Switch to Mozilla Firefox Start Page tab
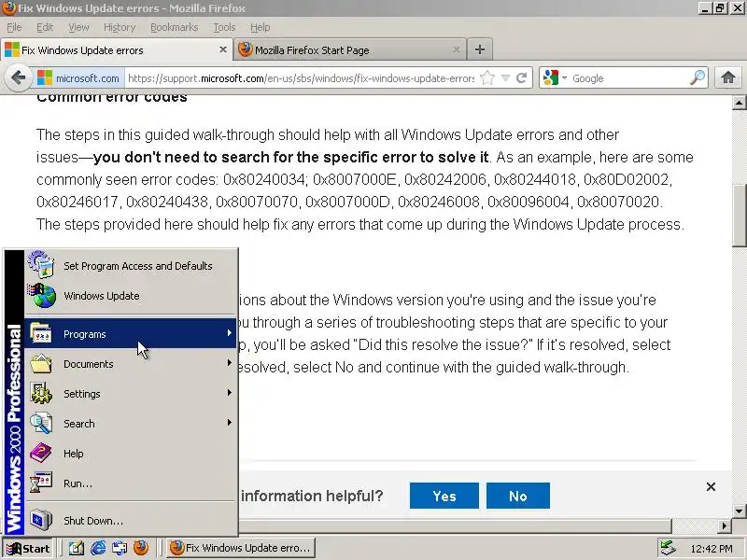 point(349,50)
